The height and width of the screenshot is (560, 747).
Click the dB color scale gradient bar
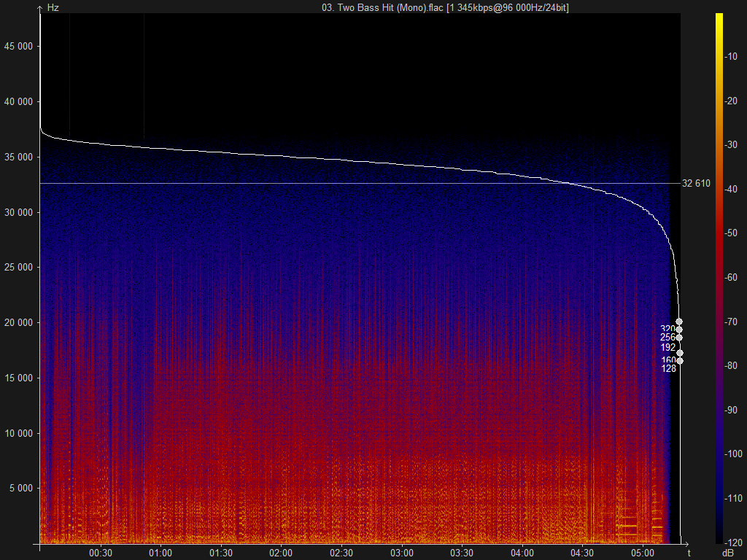coord(719,278)
